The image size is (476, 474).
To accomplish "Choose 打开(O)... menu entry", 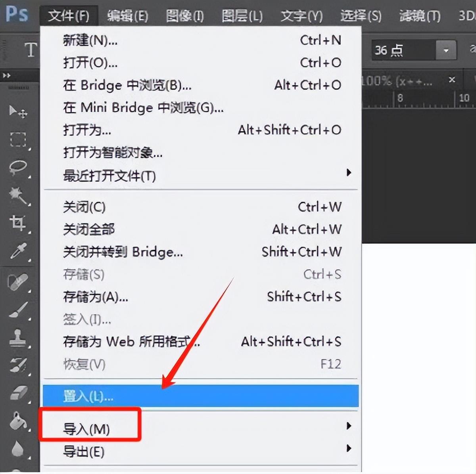I will 202,63.
